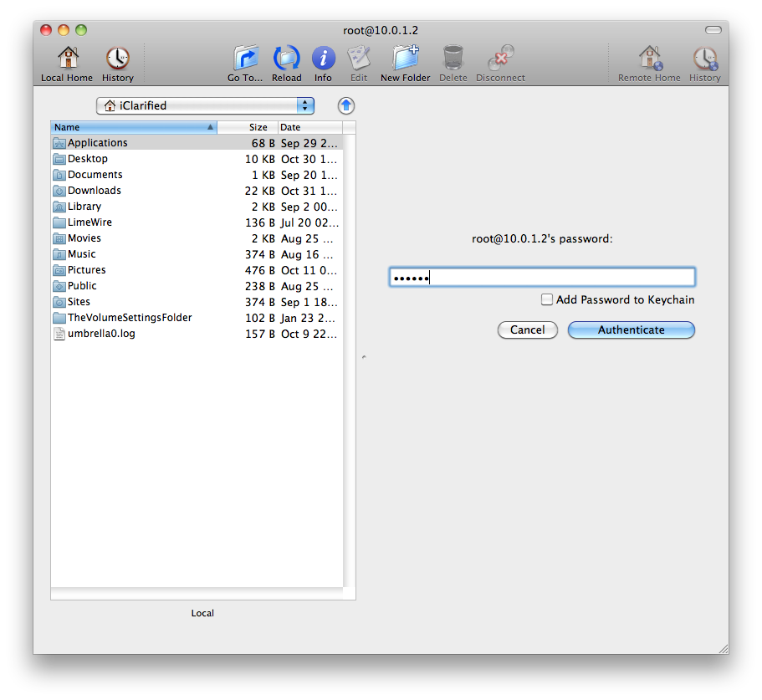Select the umbrella0.log file
The image size is (762, 700).
[x=101, y=334]
